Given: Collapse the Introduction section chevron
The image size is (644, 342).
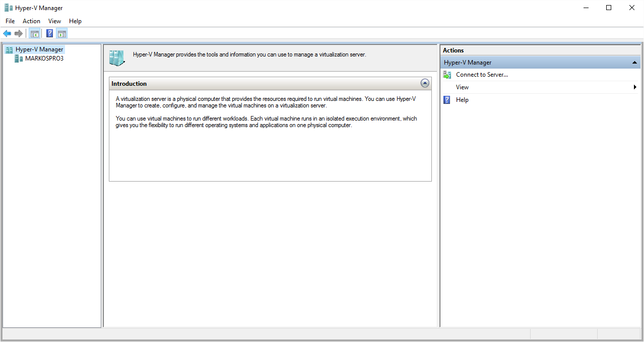Looking at the screenshot, I should pyautogui.click(x=425, y=83).
